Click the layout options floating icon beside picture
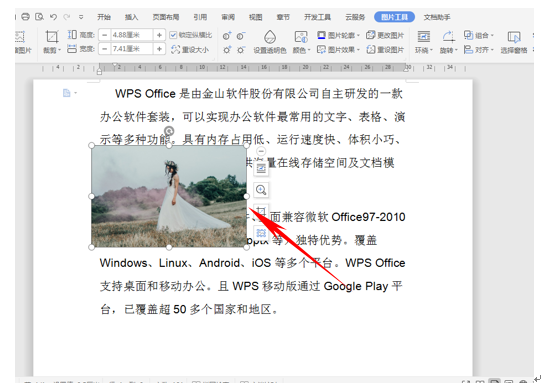This screenshot has width=553, height=389. pos(261,169)
